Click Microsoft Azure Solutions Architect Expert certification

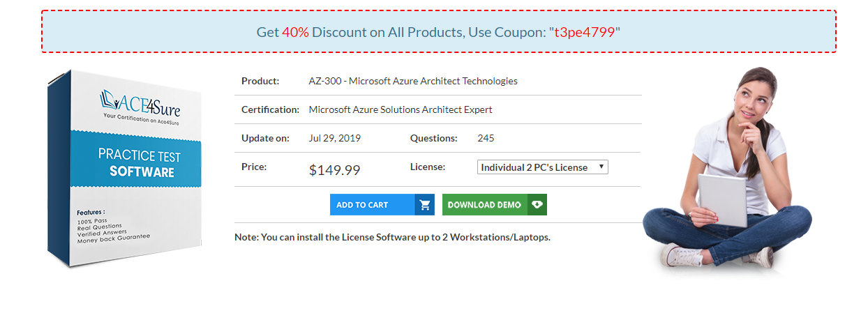point(401,109)
